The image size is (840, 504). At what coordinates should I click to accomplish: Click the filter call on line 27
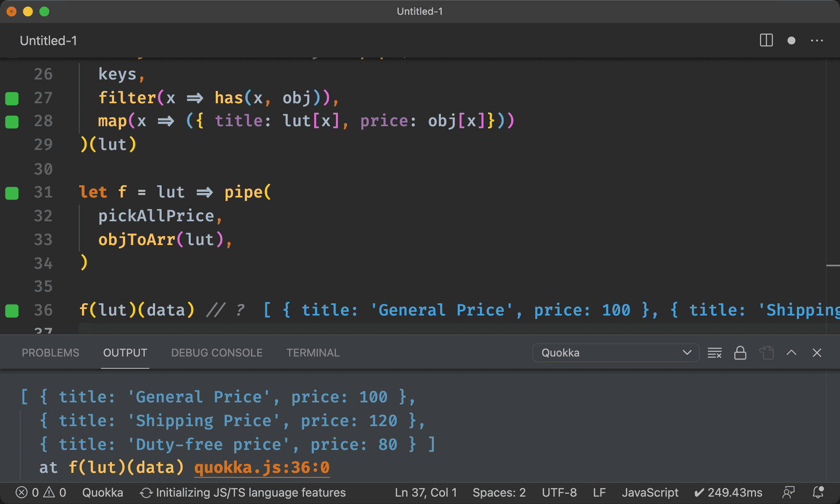click(127, 98)
